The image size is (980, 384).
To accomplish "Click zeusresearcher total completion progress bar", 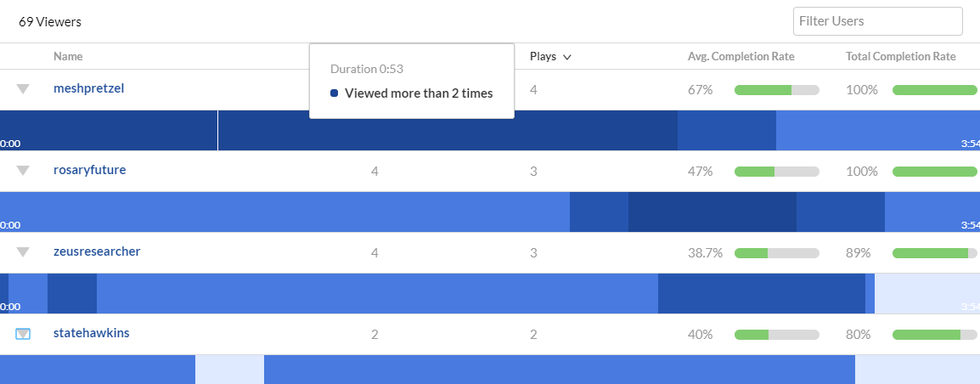I will click(x=934, y=253).
